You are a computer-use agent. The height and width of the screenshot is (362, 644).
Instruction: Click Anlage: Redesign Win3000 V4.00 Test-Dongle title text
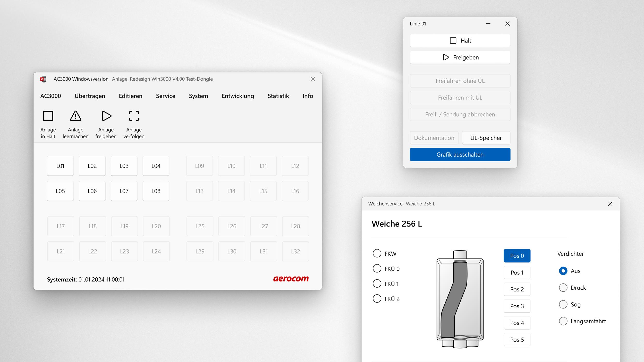(x=162, y=79)
